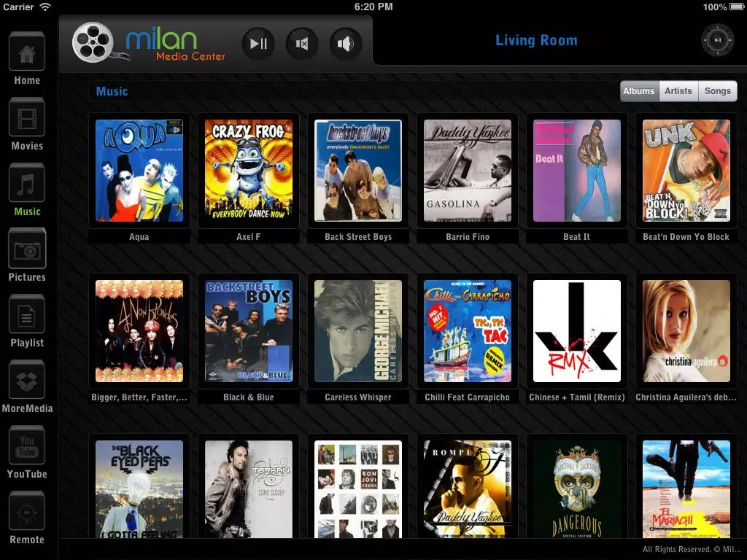The height and width of the screenshot is (560, 747).
Task: Open the Chilli Feat Carrapicho cover
Action: click(468, 331)
